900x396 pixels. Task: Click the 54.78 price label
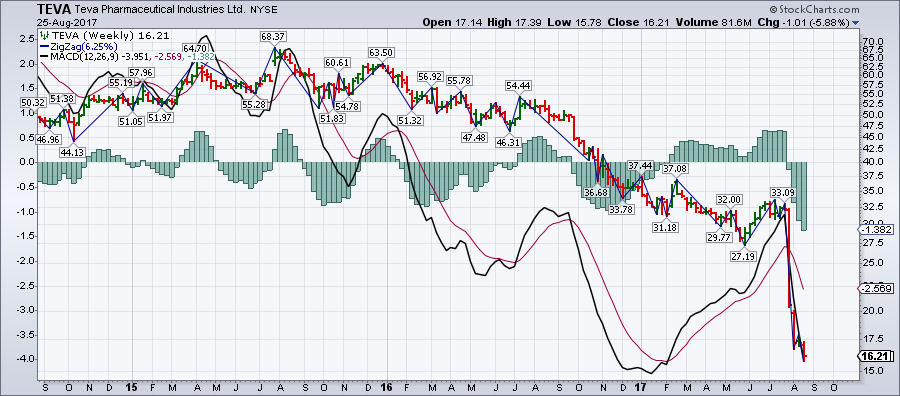point(347,106)
